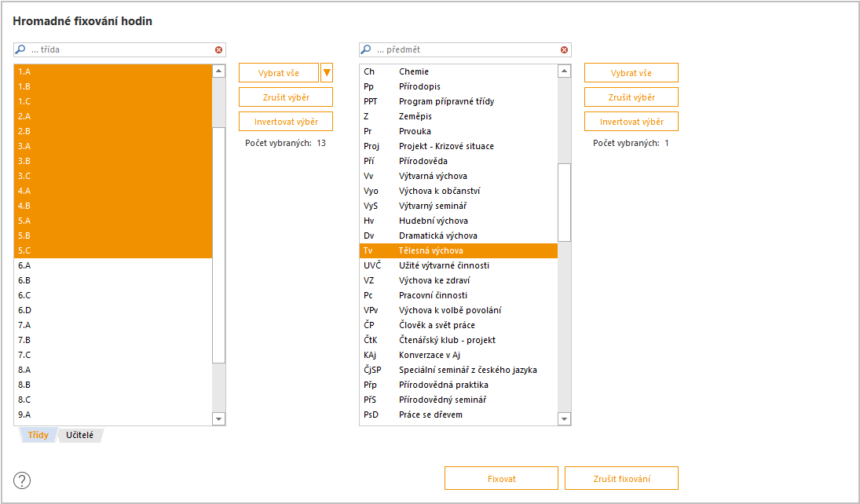Select the Zeměpis subject row
Screen dimensions: 860x504
pyautogui.click(x=459, y=116)
